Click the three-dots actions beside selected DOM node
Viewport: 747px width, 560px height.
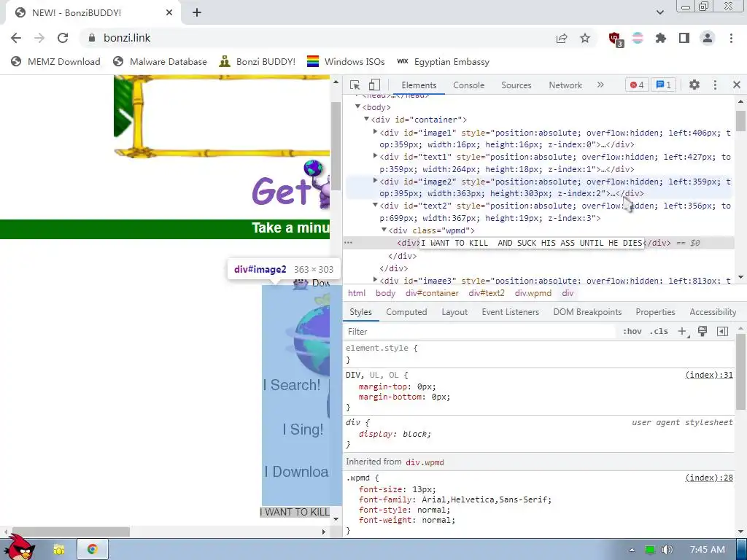click(x=349, y=243)
